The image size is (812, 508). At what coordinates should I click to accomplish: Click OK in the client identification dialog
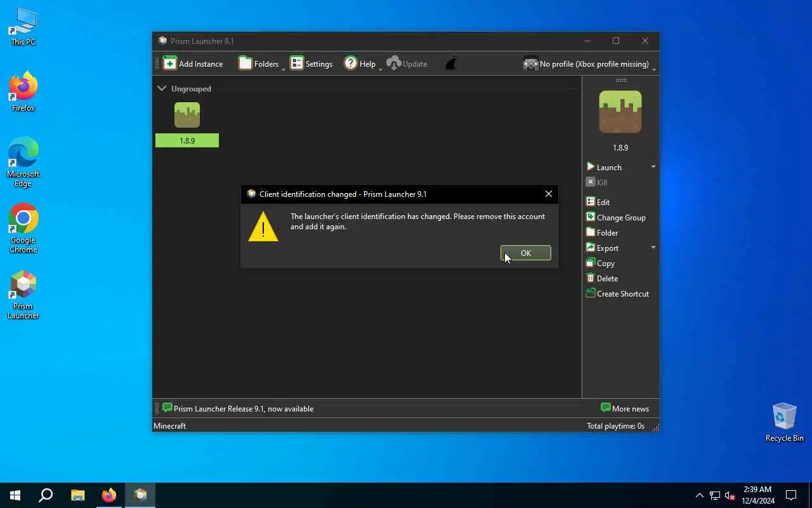point(525,253)
